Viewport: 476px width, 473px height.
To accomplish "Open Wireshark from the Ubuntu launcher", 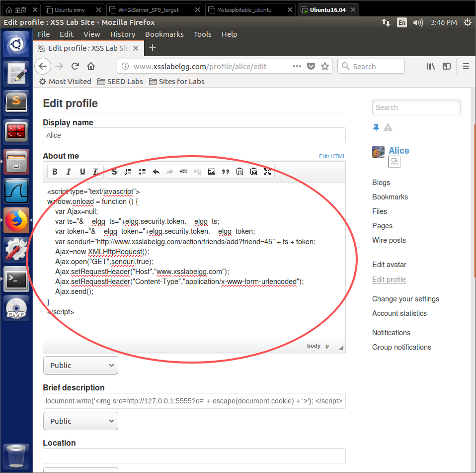I will click(16, 191).
